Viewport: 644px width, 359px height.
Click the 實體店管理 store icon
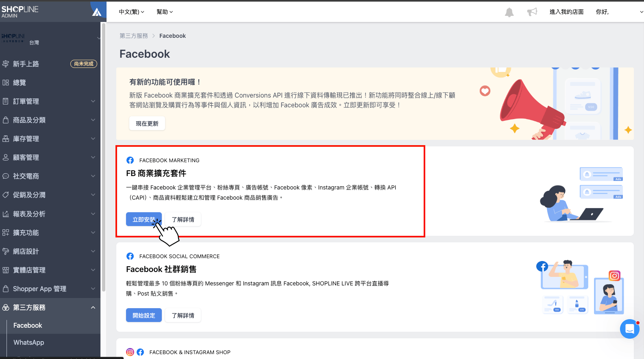point(6,270)
